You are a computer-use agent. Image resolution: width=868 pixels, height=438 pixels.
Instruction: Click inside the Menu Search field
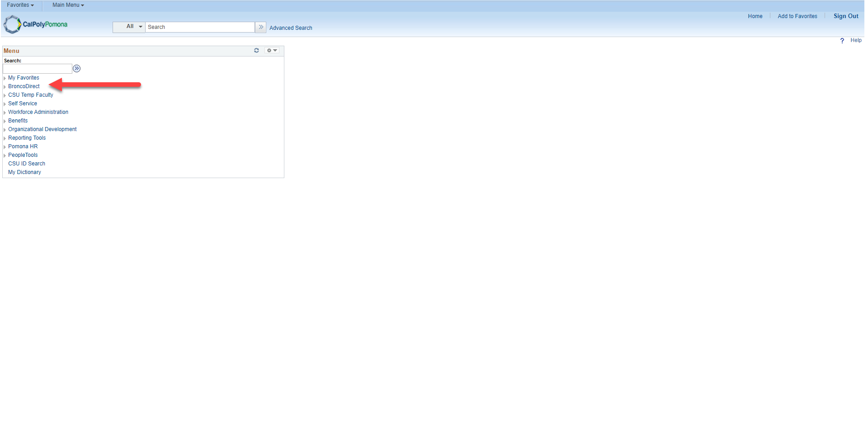37,68
